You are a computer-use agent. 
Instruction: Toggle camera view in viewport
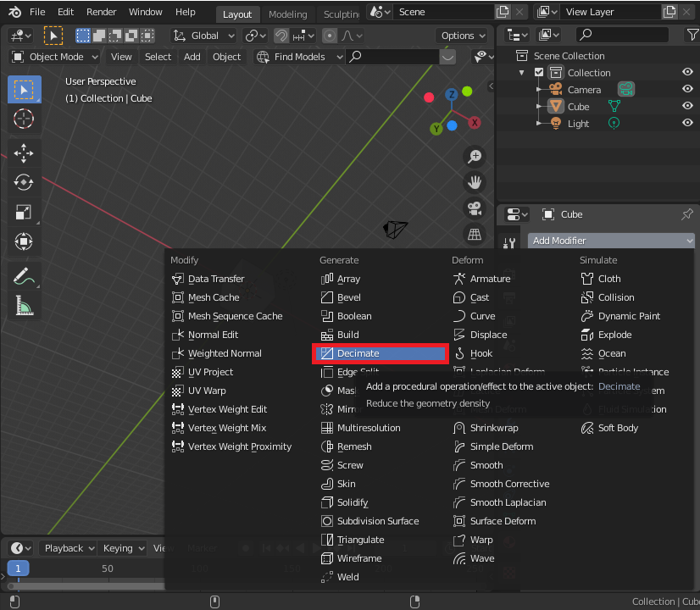[475, 208]
